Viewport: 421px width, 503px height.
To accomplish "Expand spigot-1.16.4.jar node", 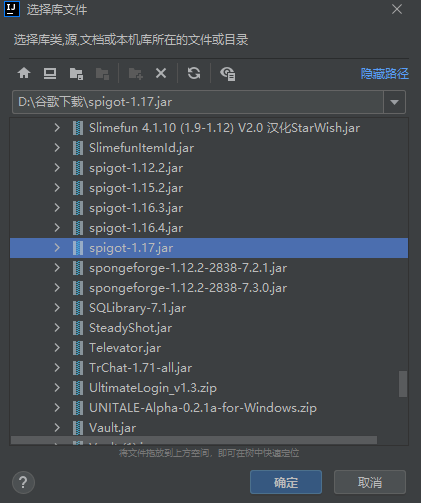I will click(x=57, y=228).
